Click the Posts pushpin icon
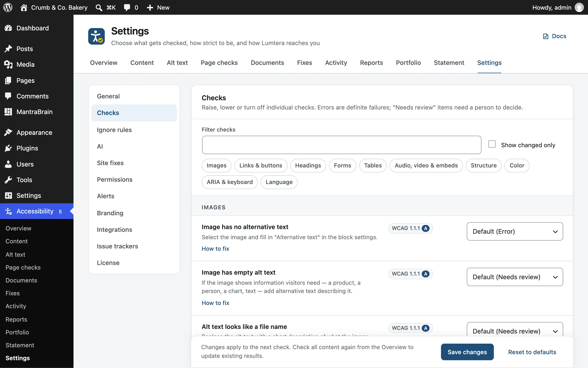The height and width of the screenshot is (368, 588). pos(8,49)
